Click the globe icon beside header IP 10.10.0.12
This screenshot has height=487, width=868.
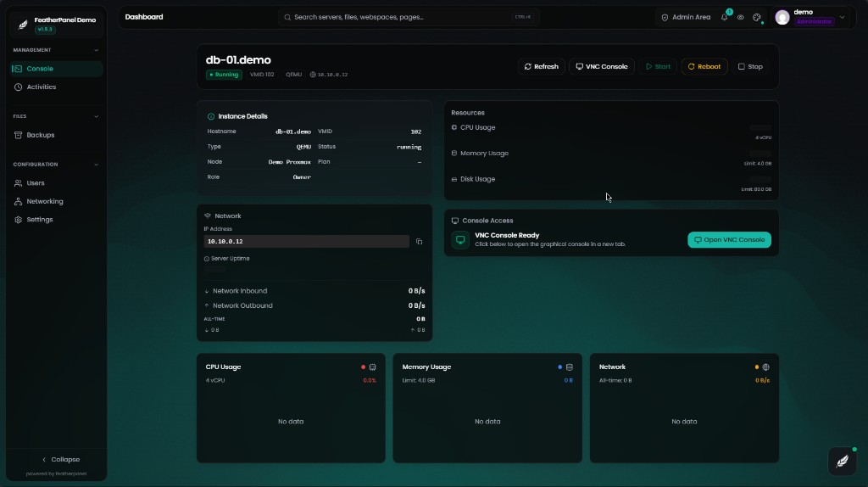click(313, 75)
